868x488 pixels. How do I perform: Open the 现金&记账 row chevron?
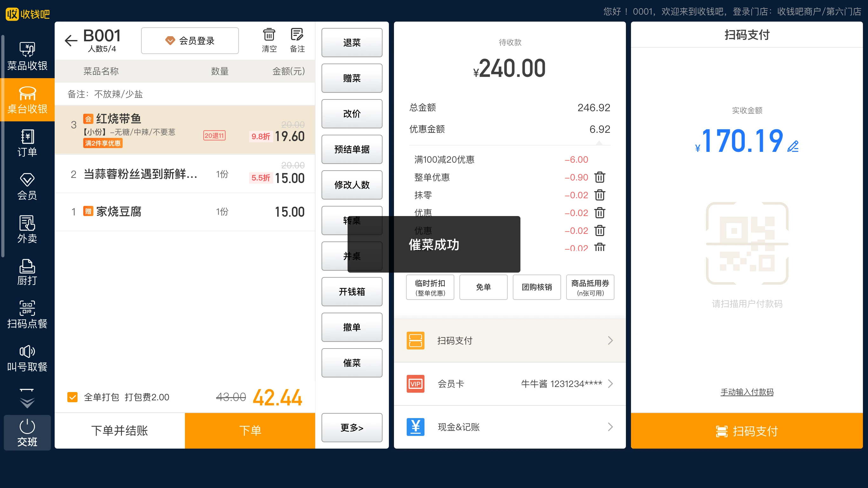tap(611, 427)
